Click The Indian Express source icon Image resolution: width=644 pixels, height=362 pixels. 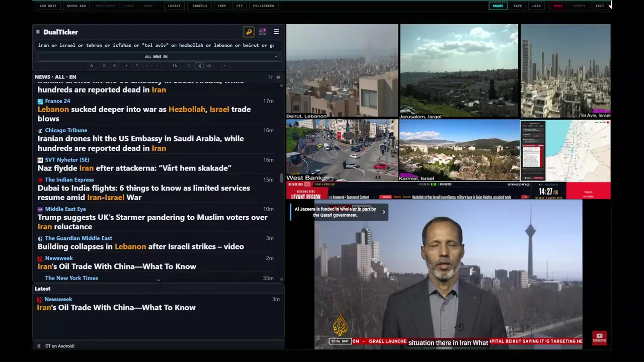40,180
